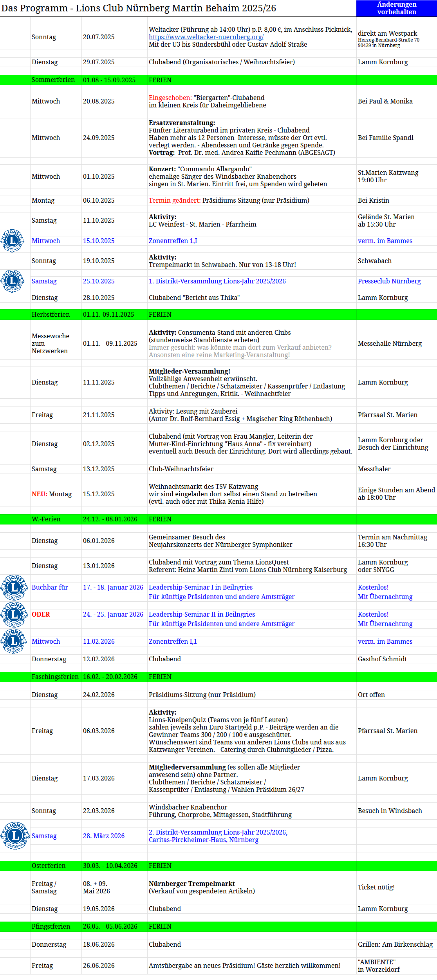
Task: Open the 1. Distrikt-Versammlung Lions-Jahr 2025/2026 link
Action: pos(217,281)
